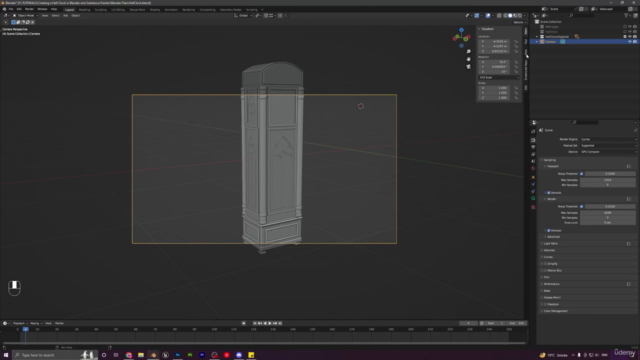
Task: Open the Object Mode dropdown
Action: click(26, 16)
